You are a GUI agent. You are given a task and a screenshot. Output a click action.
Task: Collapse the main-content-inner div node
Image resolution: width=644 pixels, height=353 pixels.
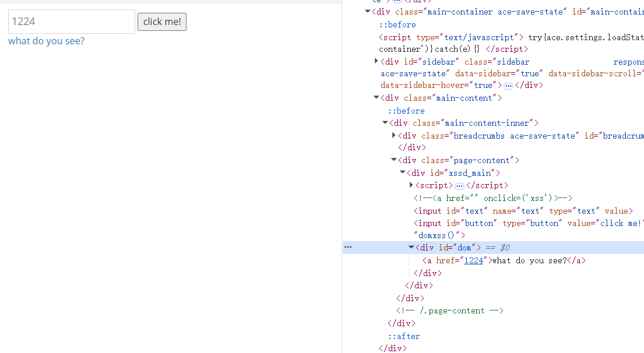(385, 122)
